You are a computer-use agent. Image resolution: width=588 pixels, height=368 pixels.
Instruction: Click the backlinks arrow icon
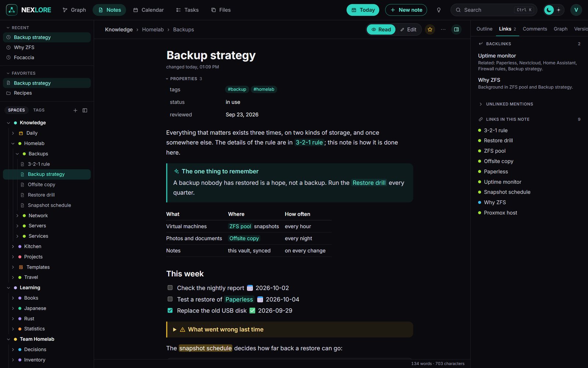click(481, 44)
